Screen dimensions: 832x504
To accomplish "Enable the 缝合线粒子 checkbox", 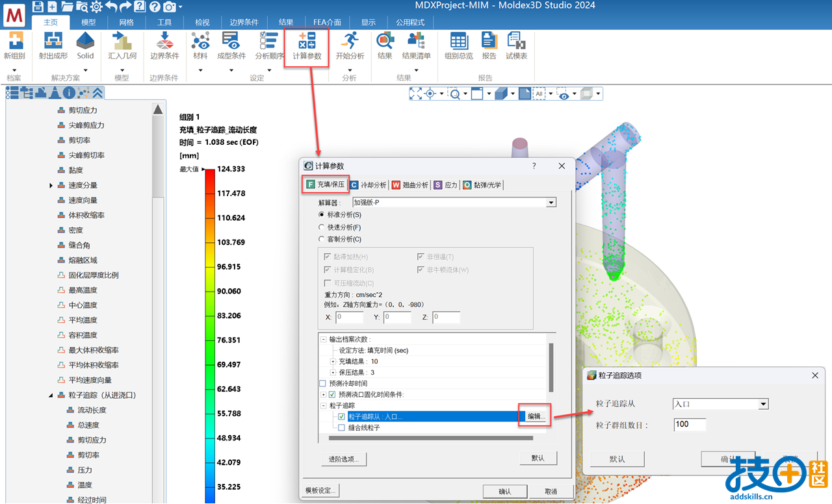I will pos(341,428).
